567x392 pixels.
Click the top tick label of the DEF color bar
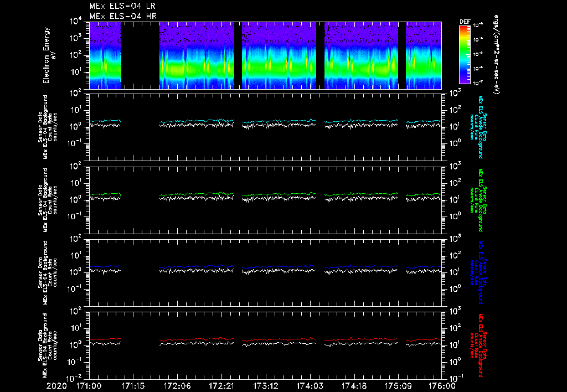pos(478,25)
